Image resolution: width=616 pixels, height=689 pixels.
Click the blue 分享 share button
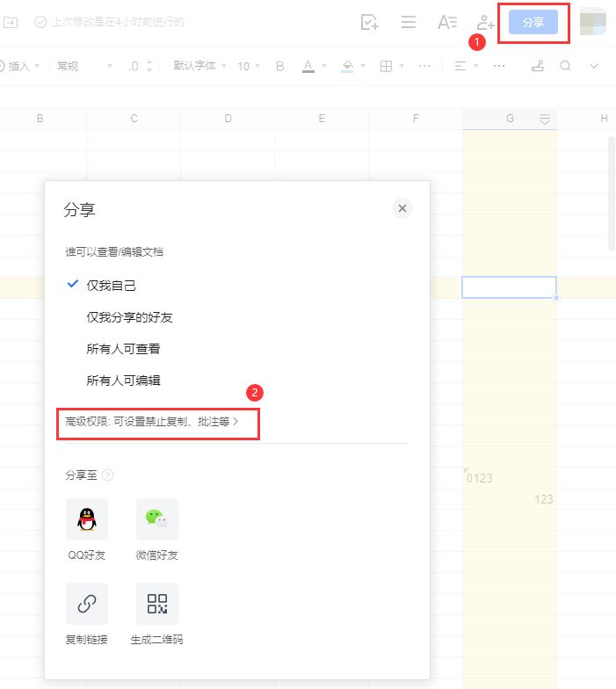pyautogui.click(x=533, y=22)
